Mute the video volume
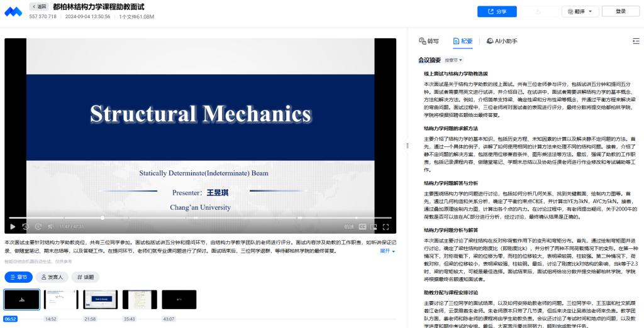Screen dimensions: 644x328 coord(52,226)
